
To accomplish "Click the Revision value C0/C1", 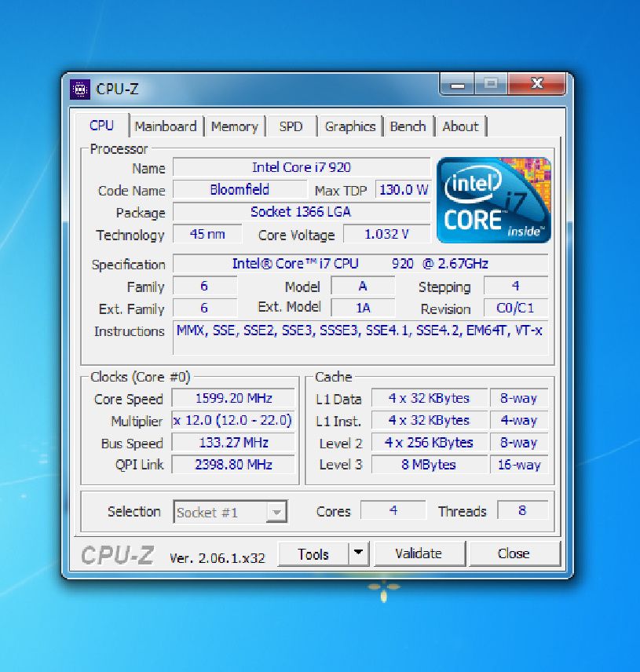I will pyautogui.click(x=516, y=308).
